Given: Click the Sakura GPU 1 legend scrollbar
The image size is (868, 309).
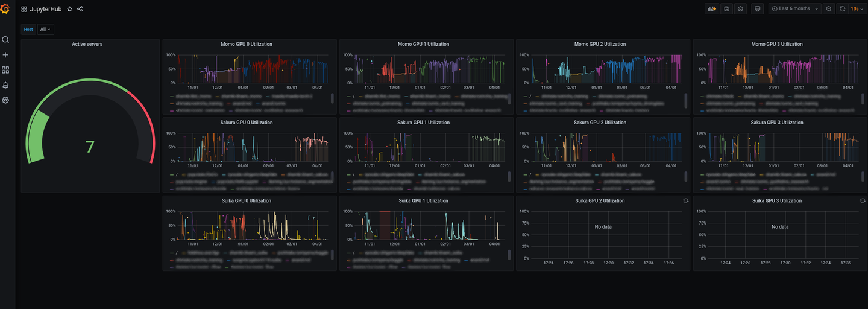Looking at the screenshot, I should click(509, 176).
